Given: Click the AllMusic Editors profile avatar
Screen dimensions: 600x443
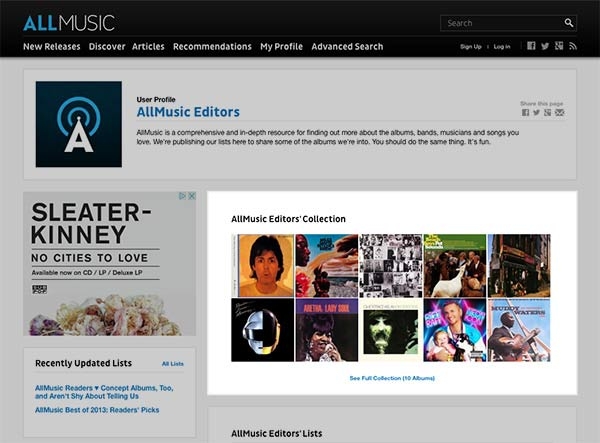Looking at the screenshot, I should click(x=79, y=124).
